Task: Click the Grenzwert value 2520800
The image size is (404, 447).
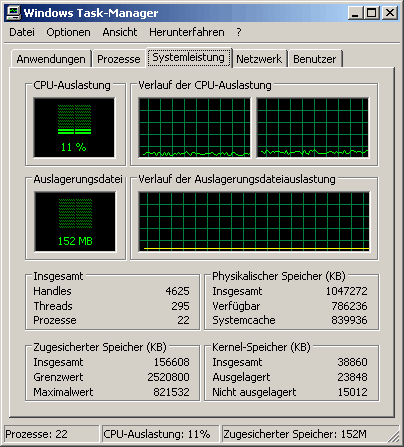Action: 169,377
